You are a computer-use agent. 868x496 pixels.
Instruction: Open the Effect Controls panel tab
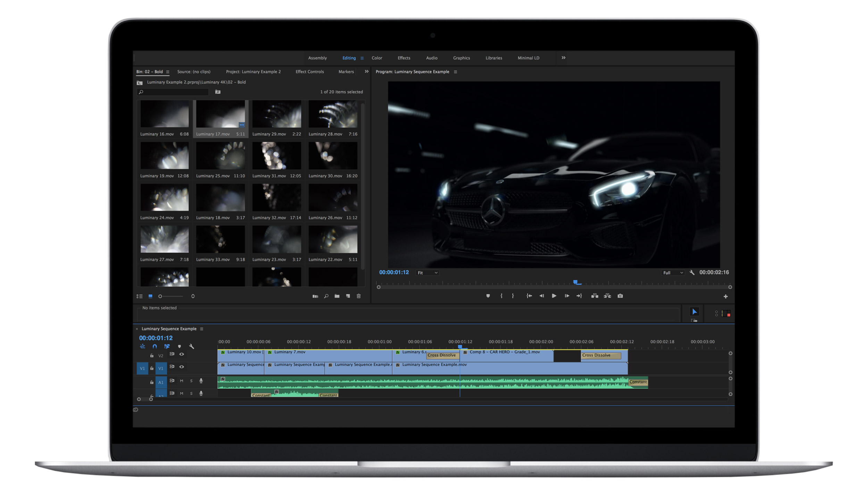coord(309,72)
